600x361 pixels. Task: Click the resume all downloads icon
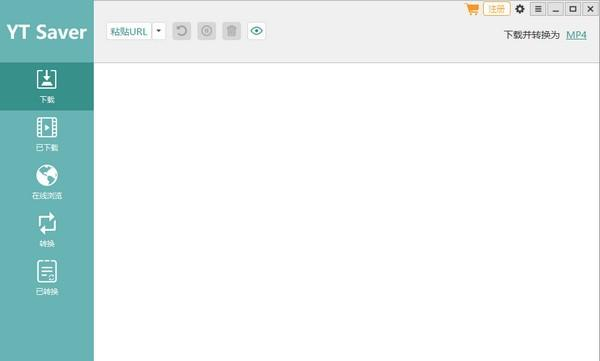click(x=182, y=31)
